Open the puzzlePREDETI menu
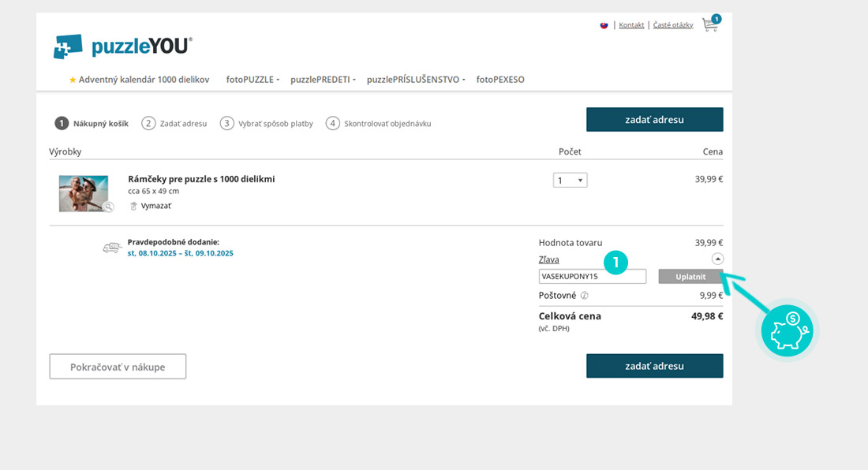 (x=323, y=80)
